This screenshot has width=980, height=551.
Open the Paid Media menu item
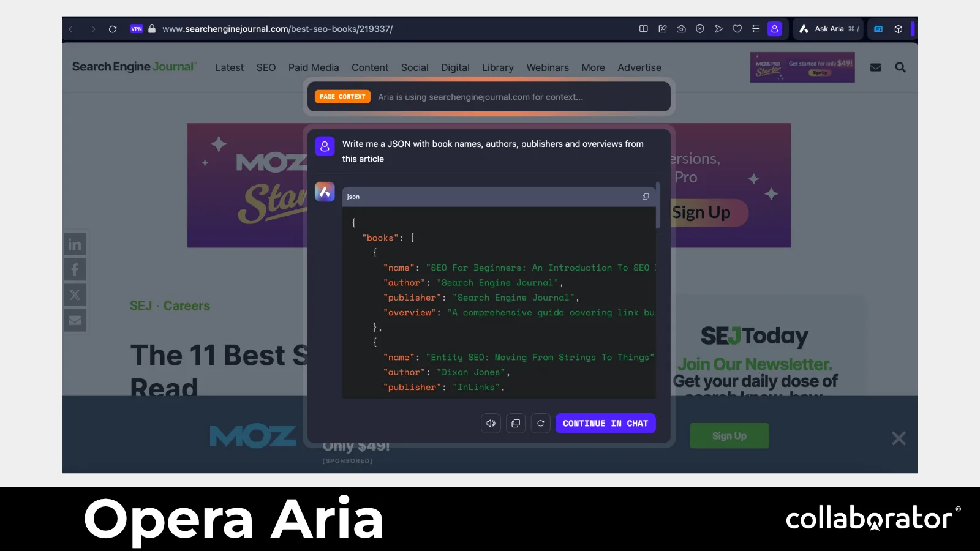[x=314, y=67]
